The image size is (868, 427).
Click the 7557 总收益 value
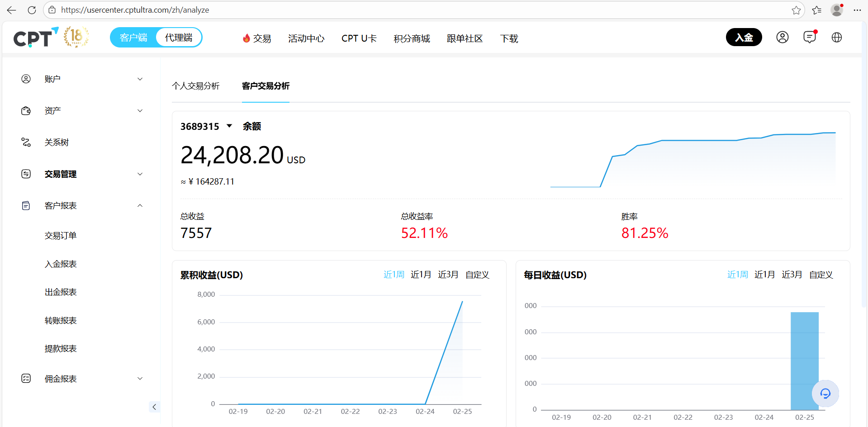[x=196, y=233]
